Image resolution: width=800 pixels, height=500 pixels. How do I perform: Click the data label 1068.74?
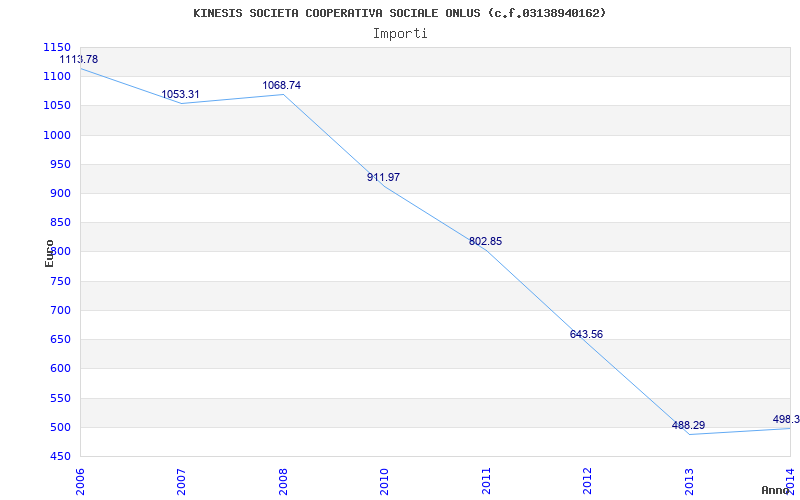282,85
